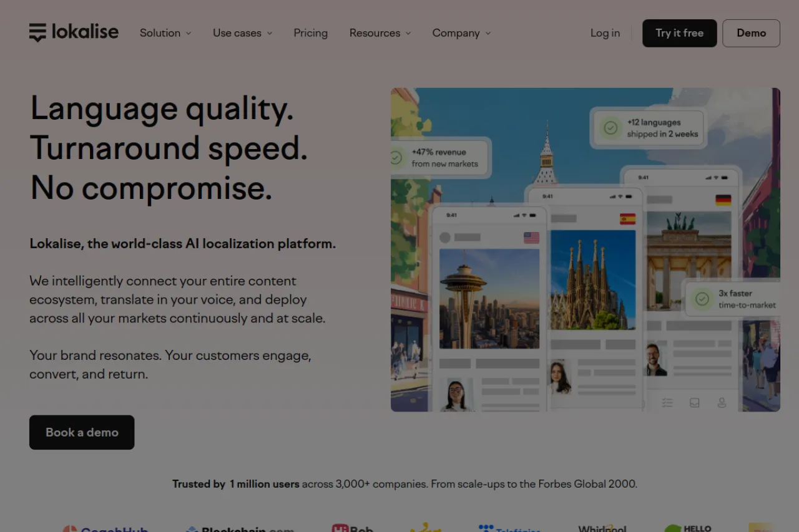Screen dimensions: 799x532
Task: Click the profile icon in phone bottom bar
Action: click(x=722, y=403)
